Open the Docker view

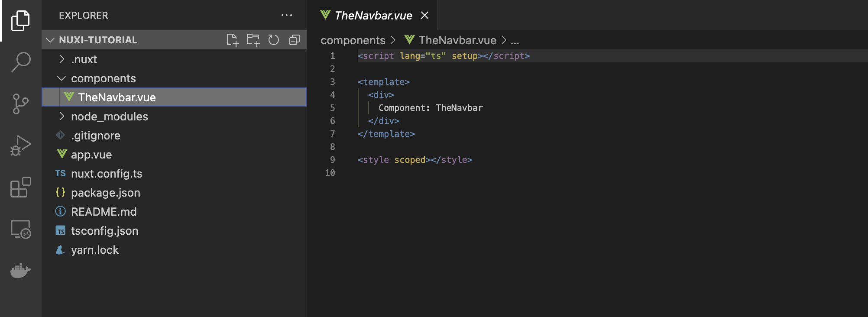(20, 271)
